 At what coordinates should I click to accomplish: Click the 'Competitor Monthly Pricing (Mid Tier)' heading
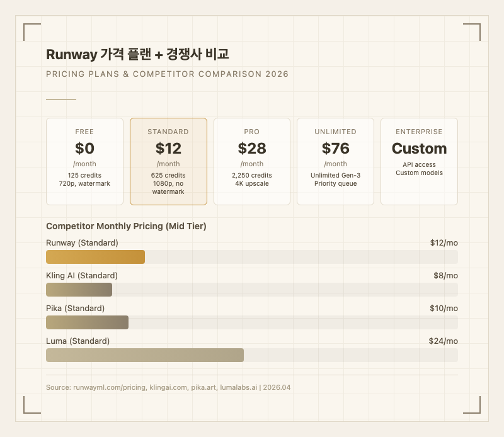click(x=126, y=226)
